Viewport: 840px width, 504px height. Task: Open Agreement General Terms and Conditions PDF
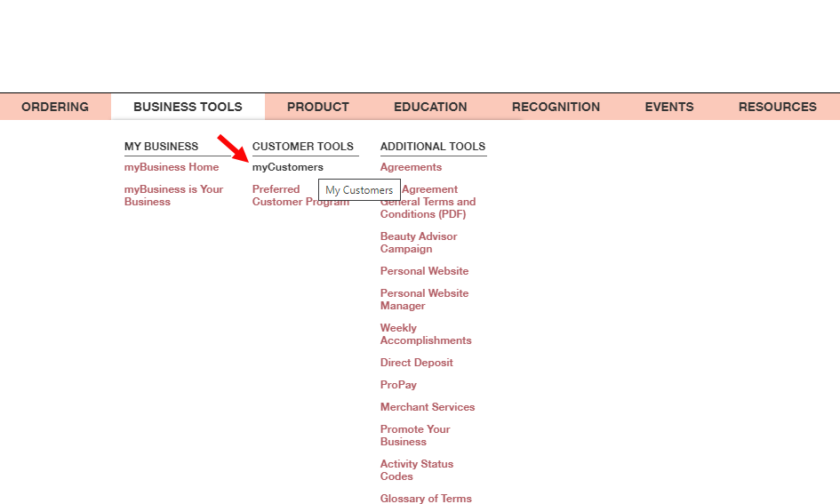pos(428,202)
